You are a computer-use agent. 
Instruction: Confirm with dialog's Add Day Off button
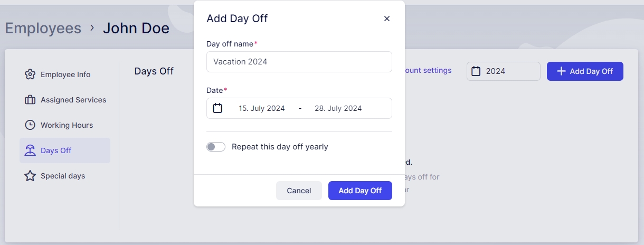coord(360,191)
